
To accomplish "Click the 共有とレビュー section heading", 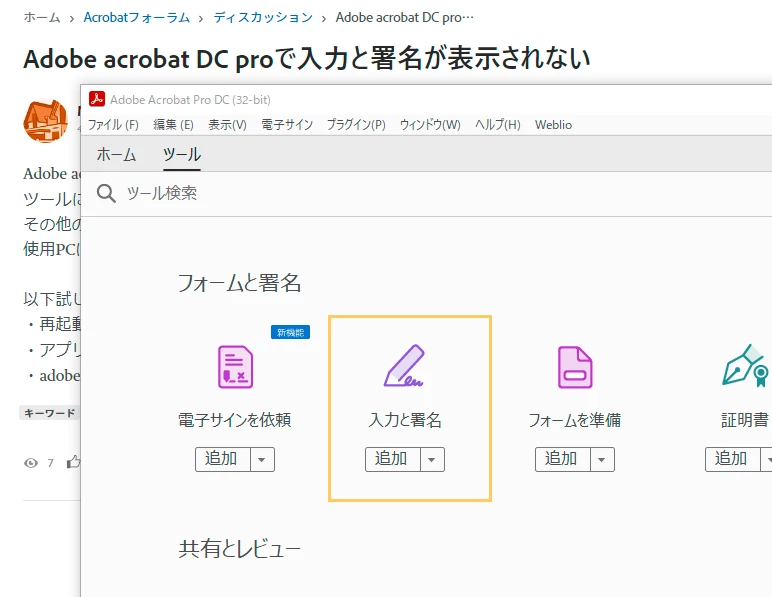I will pos(239,549).
